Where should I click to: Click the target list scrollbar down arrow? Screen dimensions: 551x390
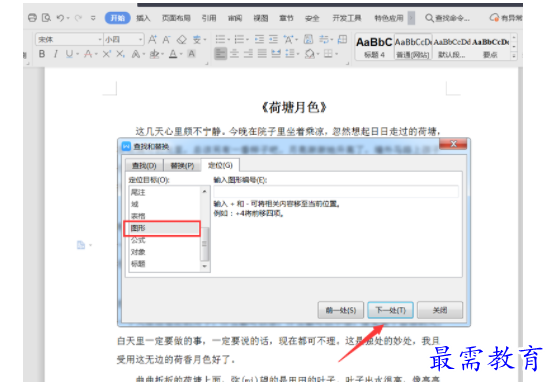(x=205, y=267)
